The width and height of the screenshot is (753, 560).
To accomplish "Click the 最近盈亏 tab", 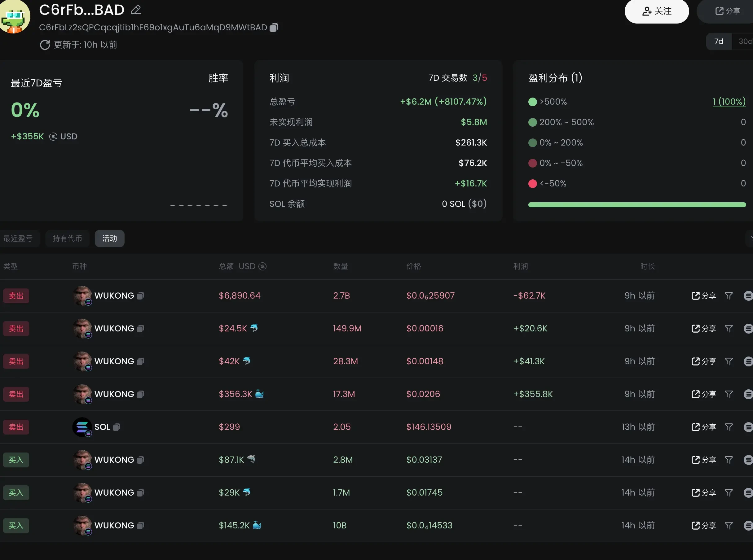I will point(18,238).
